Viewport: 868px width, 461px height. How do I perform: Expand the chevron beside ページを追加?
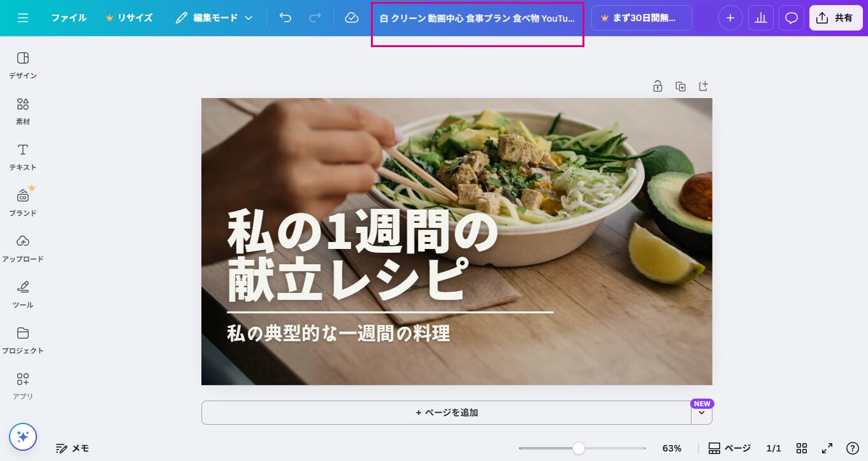[702, 413]
